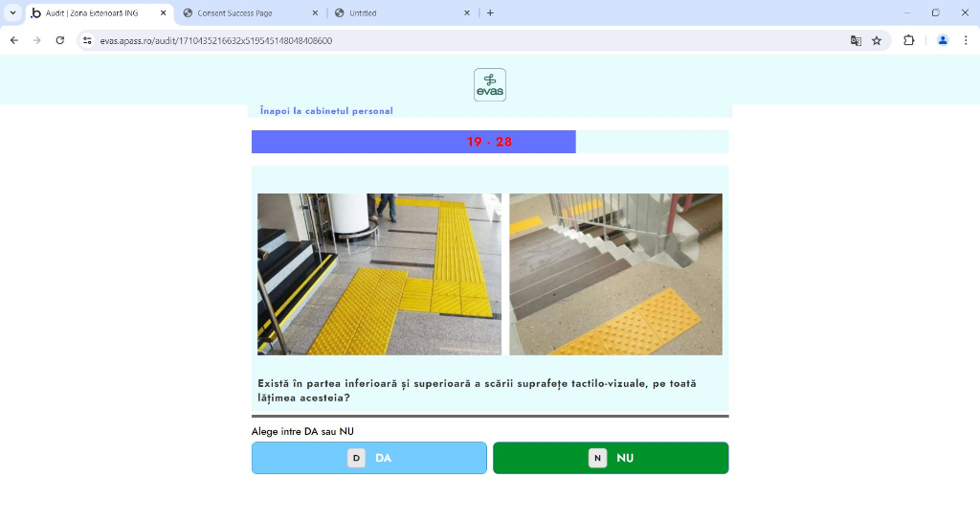Viewport: 980px width, 523px height.
Task: Click the 19 - 28 progress bar
Action: click(x=490, y=142)
